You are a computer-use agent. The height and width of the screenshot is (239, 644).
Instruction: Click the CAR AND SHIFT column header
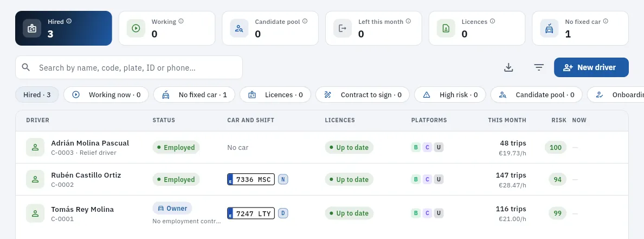pos(250,120)
